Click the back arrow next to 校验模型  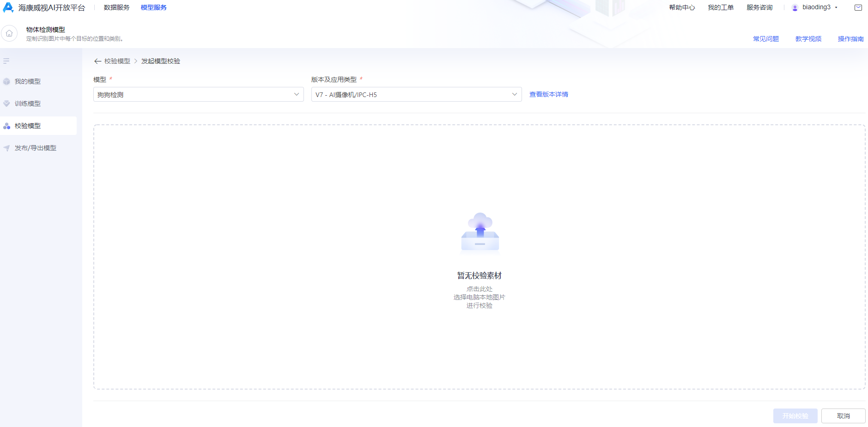coord(97,61)
